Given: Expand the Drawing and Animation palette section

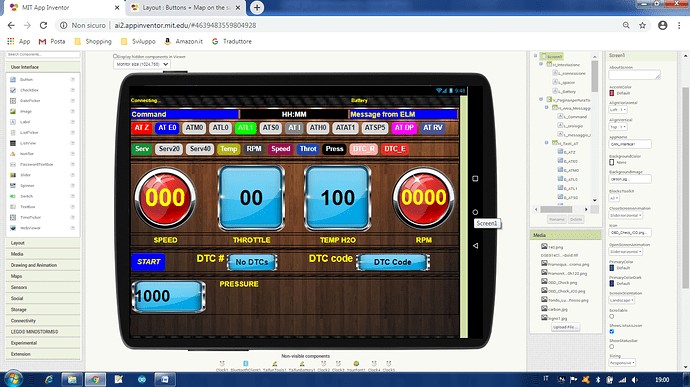Looking at the screenshot, I should tap(43, 265).
